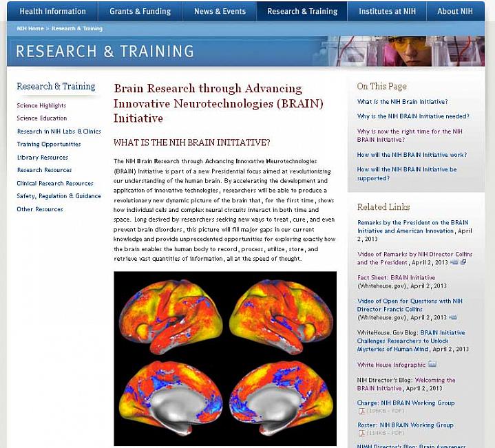The height and width of the screenshot is (448, 495).
Task: Click PDF icon under Charge: NIH BRAIN Working Group
Action: 361,411
